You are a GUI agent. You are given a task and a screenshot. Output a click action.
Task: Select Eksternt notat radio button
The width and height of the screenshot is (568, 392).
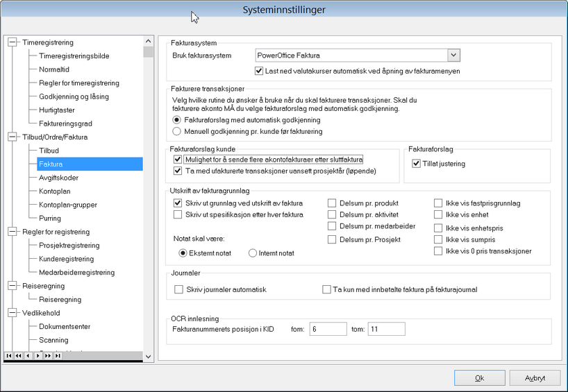coord(183,253)
